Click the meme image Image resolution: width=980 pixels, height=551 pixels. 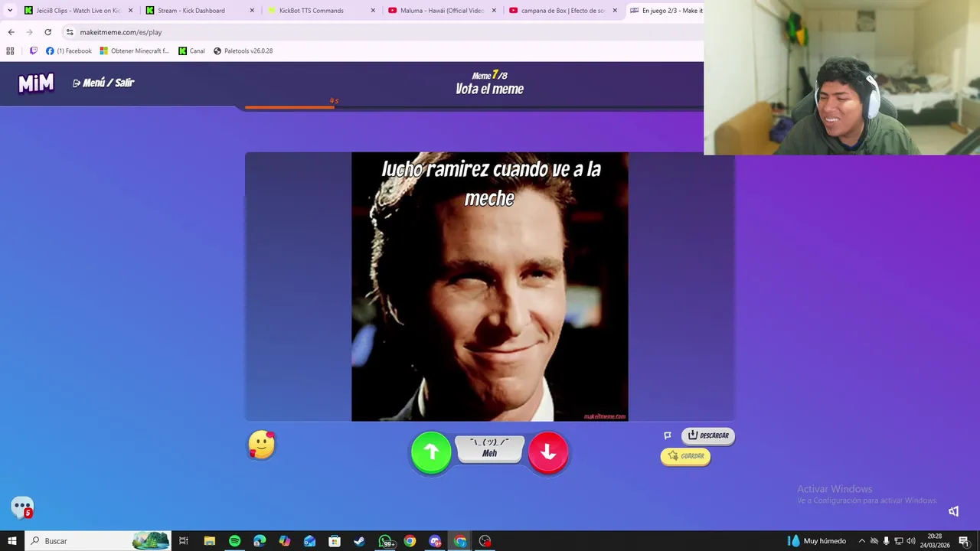tap(489, 286)
